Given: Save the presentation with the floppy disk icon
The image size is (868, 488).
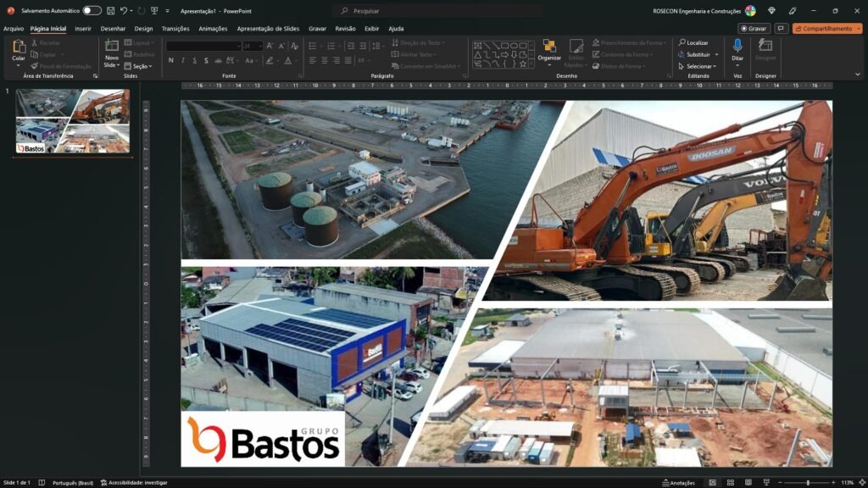Looking at the screenshot, I should coord(110,10).
